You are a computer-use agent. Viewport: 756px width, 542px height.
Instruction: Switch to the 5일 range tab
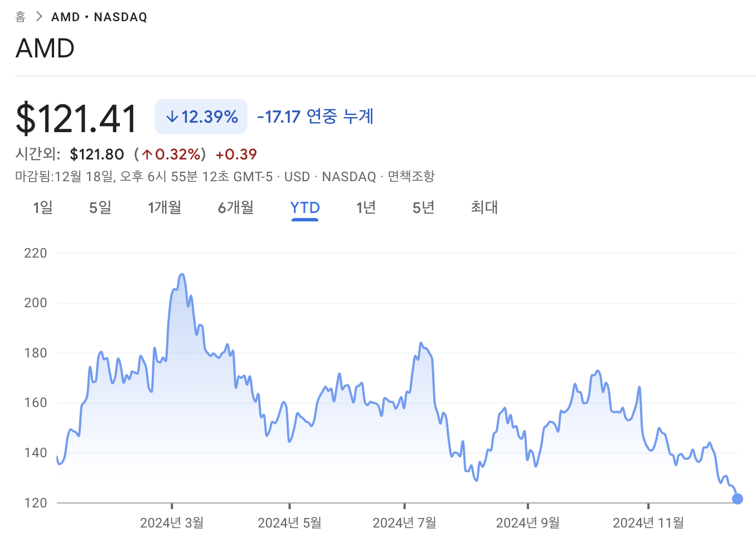(100, 208)
